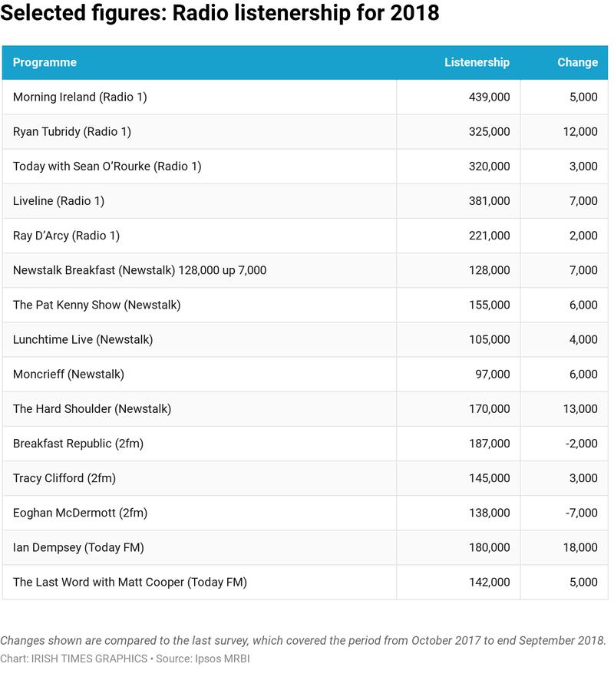Select The Hard Shoulder change value 13,000

point(579,409)
